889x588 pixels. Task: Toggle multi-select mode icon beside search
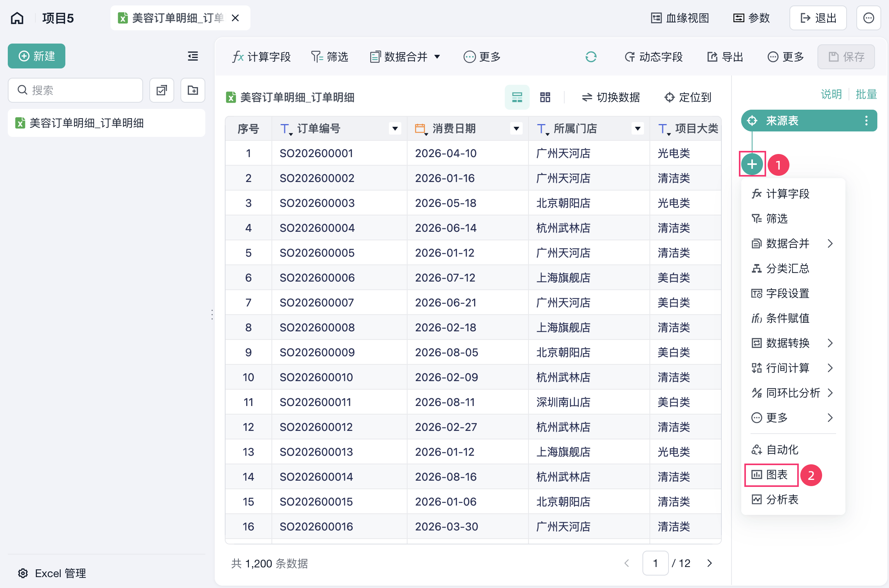click(x=162, y=90)
